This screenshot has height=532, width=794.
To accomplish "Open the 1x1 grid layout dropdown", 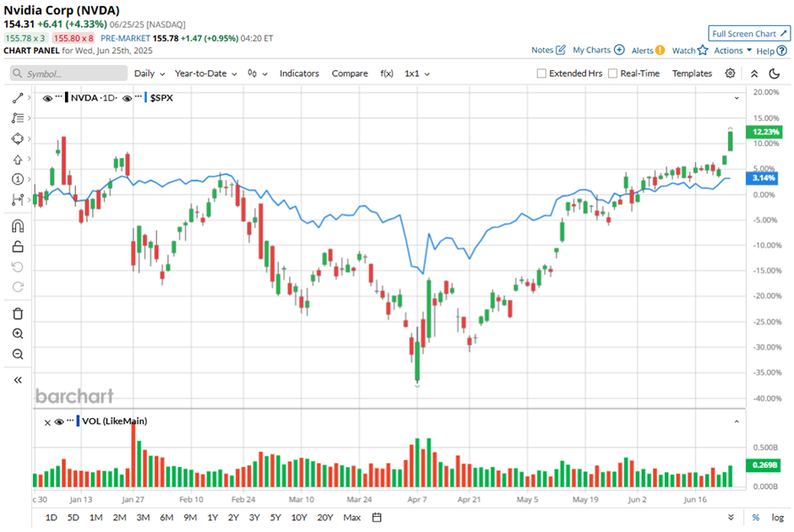I will 416,73.
